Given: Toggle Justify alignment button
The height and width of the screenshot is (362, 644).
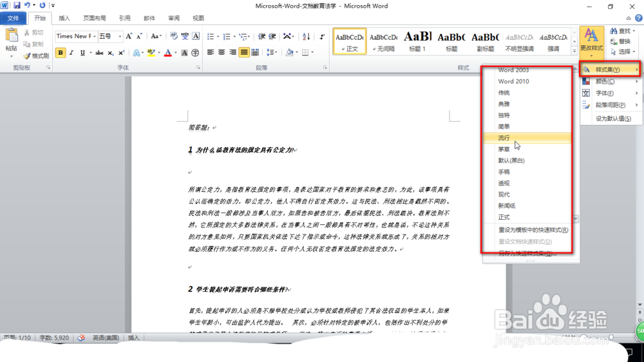Looking at the screenshot, I should tap(244, 52).
